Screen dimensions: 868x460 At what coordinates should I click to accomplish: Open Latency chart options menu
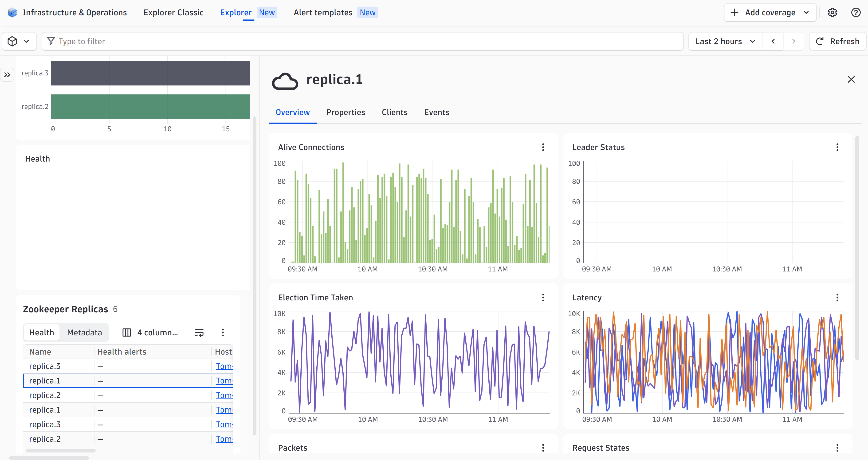[837, 297]
